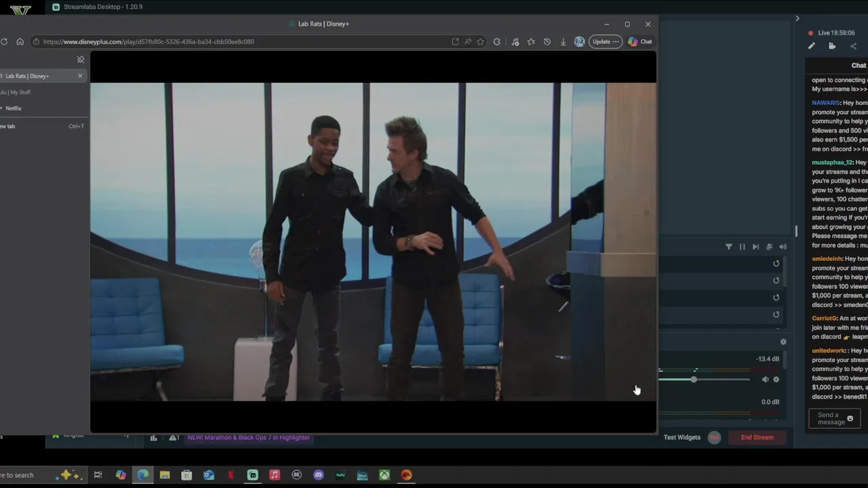Screen dimensions: 868x488
Task: Open File Explorer on taskbar
Action: [165, 475]
